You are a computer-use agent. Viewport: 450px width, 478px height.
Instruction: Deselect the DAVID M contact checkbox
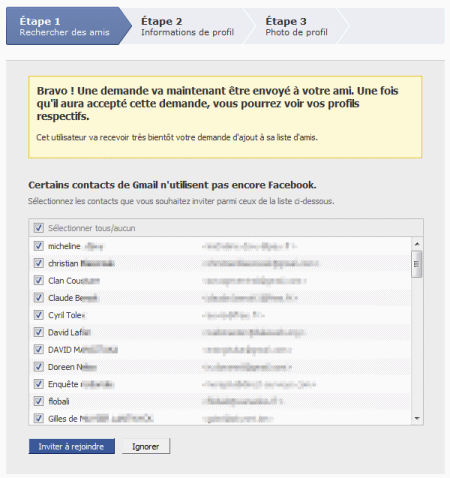click(x=39, y=350)
